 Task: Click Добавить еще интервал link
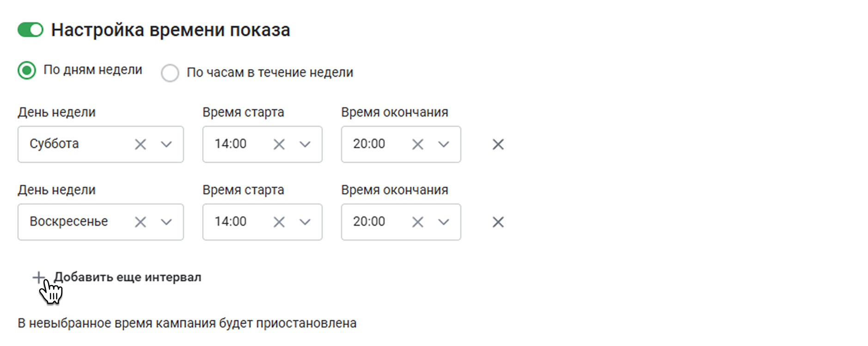pyautogui.click(x=128, y=277)
